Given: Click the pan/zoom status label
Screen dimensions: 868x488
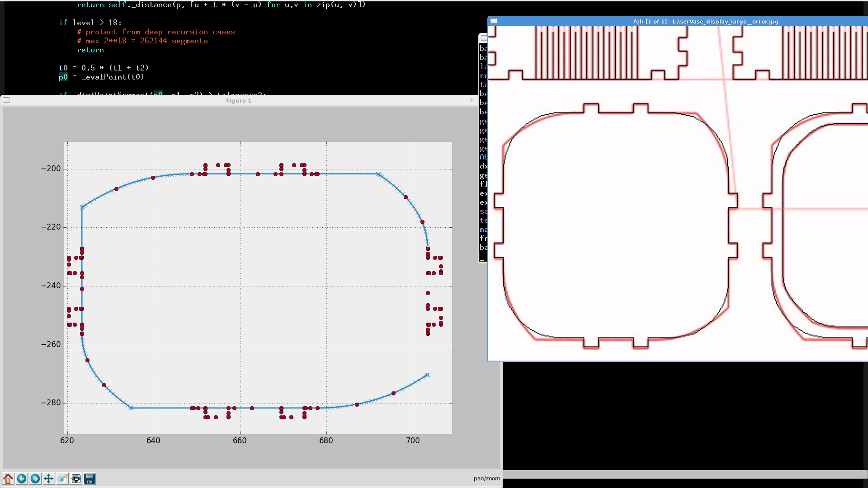Looking at the screenshot, I should click(x=486, y=479).
